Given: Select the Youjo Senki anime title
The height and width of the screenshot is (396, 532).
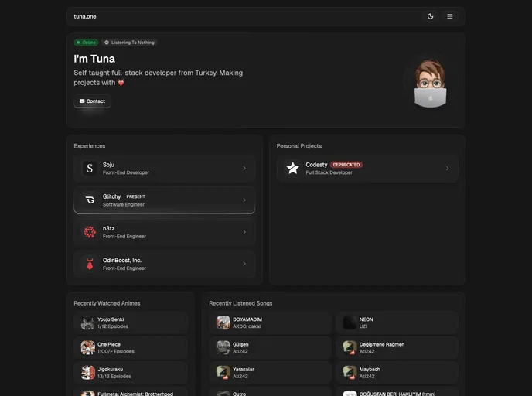Looking at the screenshot, I should point(111,319).
